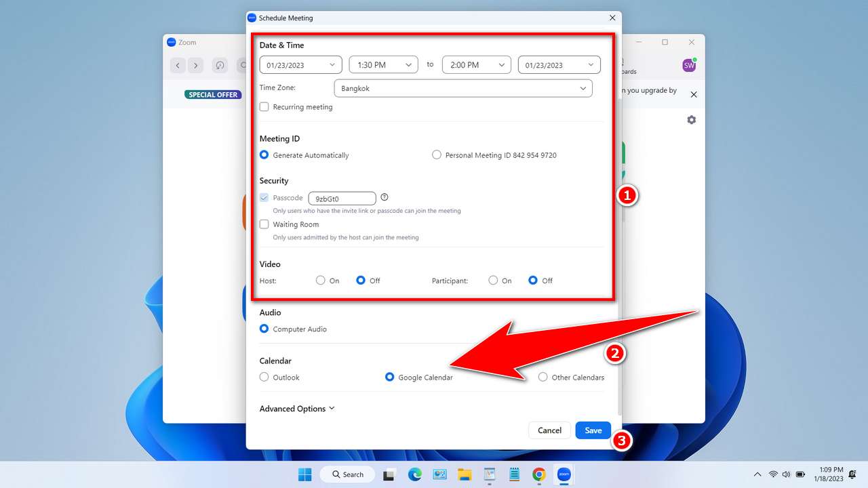Open Wi-Fi network tray icon
Screen dimensions: 868x488
[x=773, y=474]
